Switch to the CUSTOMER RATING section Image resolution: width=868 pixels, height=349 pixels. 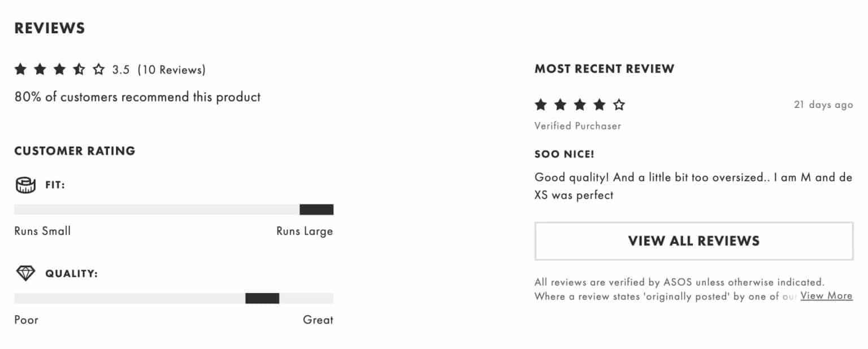75,151
